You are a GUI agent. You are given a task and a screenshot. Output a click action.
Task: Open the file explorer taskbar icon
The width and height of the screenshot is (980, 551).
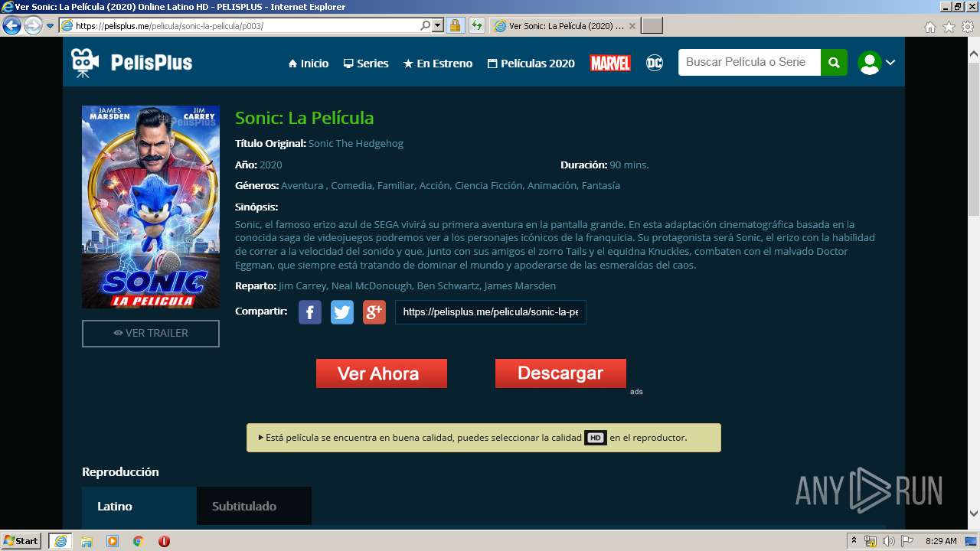[x=87, y=541]
